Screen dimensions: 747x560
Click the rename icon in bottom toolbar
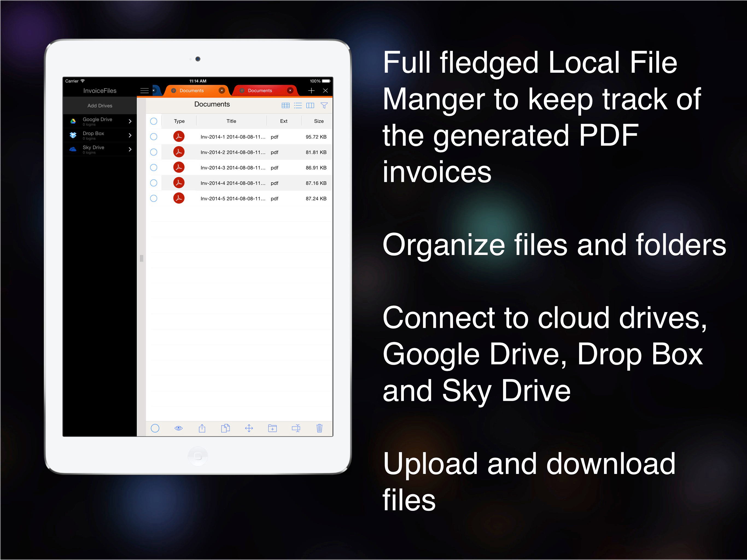click(x=296, y=428)
